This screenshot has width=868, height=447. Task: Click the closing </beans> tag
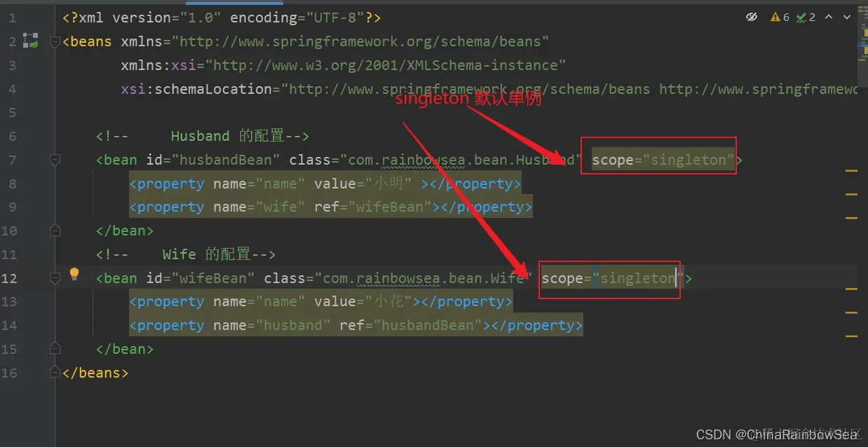point(95,373)
